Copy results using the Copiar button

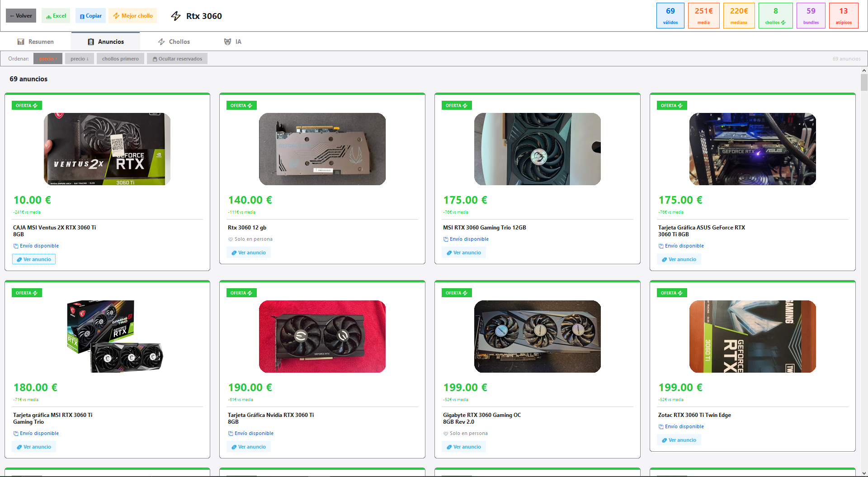coord(90,16)
